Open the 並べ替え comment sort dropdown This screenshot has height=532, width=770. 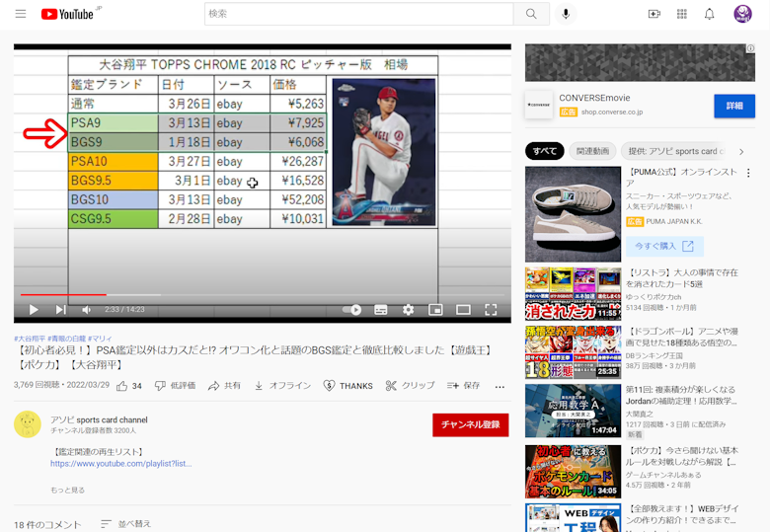point(126,523)
